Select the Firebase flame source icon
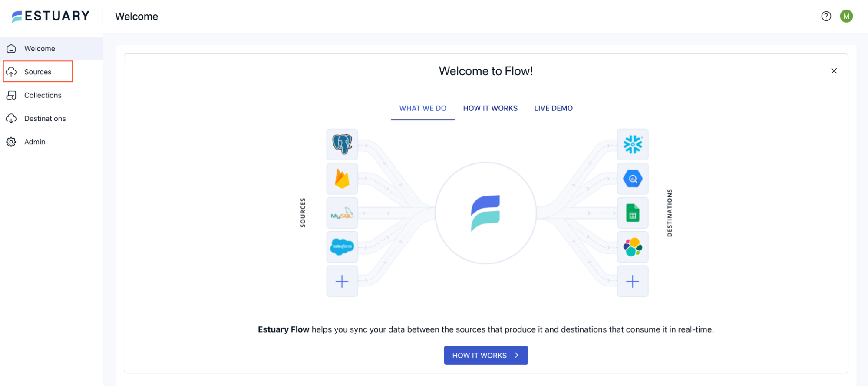 342,179
